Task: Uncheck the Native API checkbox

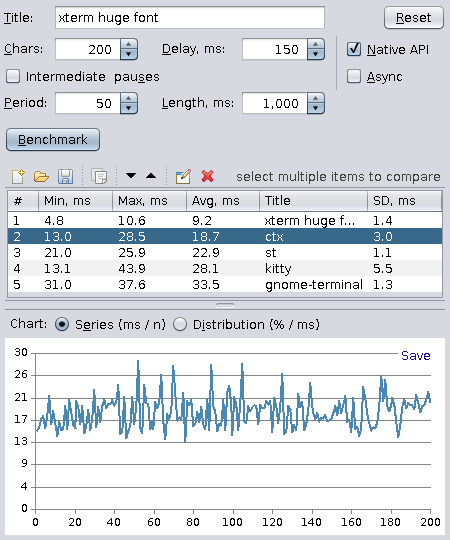Action: [354, 49]
